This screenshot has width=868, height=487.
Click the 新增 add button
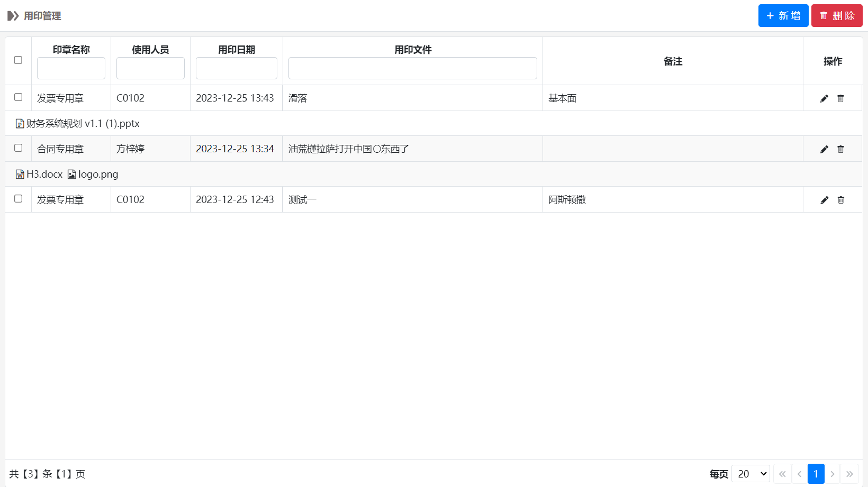(783, 15)
